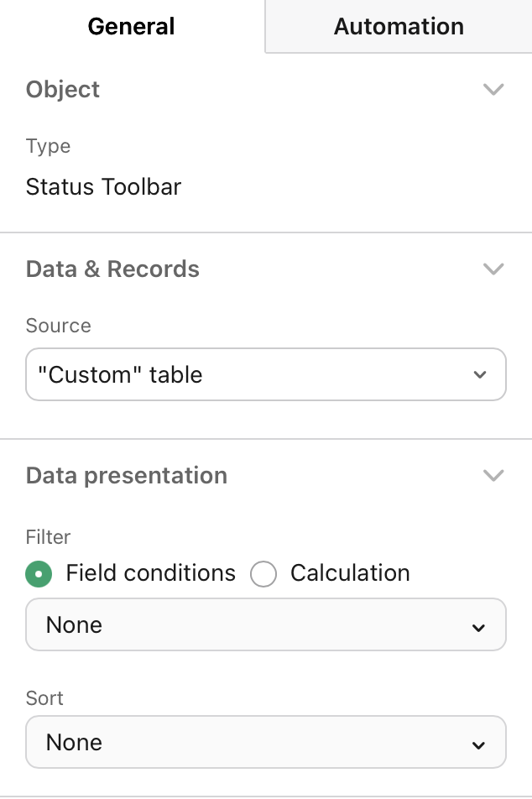The image size is (532, 799).
Task: Click the Object section header
Action: [63, 89]
